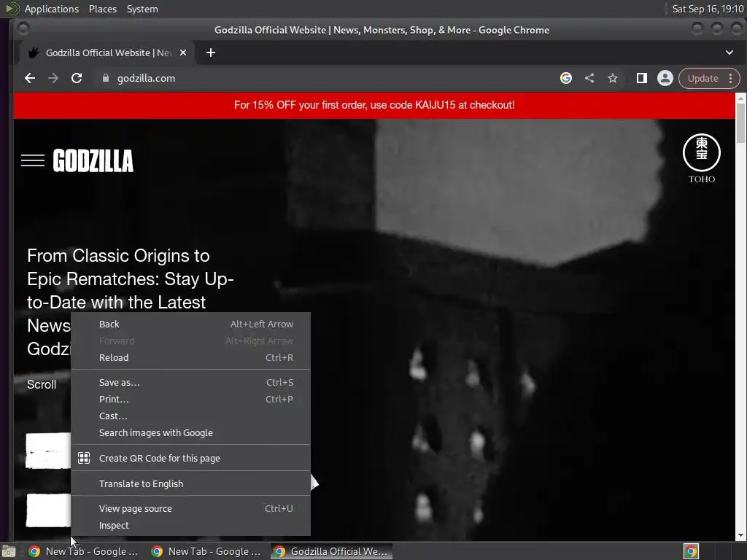Click the headline "From Classic Origins to"
The image size is (747, 560).
pyautogui.click(x=118, y=256)
